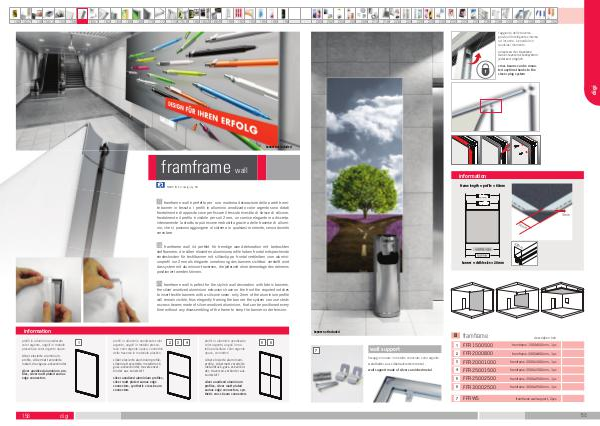Open the last thumbnail in the page strip
The height and width of the screenshot is (426, 600).
point(551,16)
